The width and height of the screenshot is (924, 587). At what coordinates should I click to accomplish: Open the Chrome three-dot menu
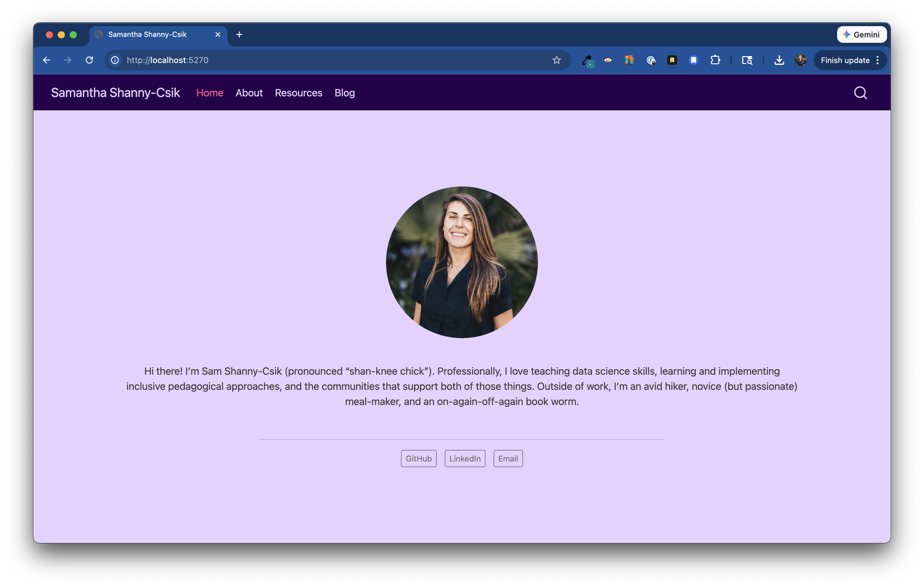click(878, 60)
